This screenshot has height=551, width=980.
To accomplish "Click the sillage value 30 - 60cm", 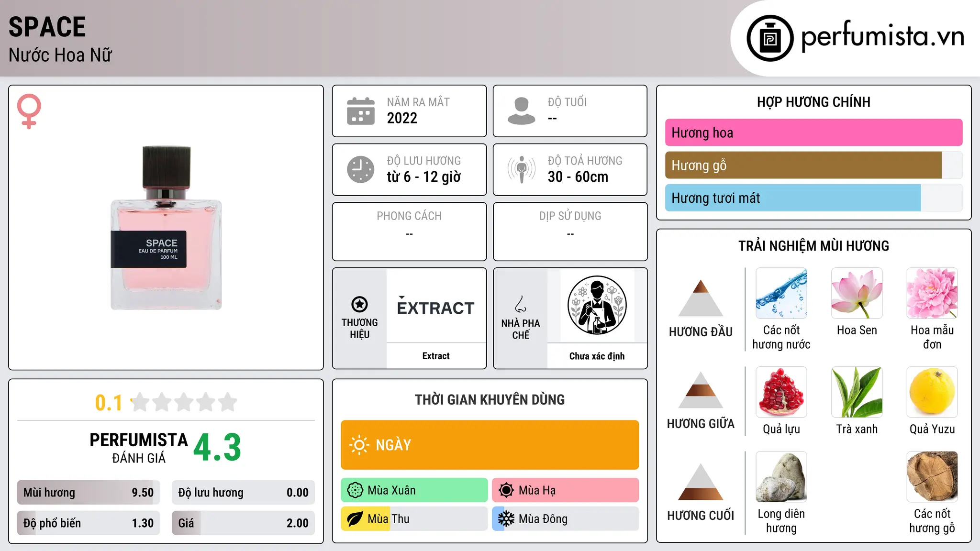I will pos(578,177).
